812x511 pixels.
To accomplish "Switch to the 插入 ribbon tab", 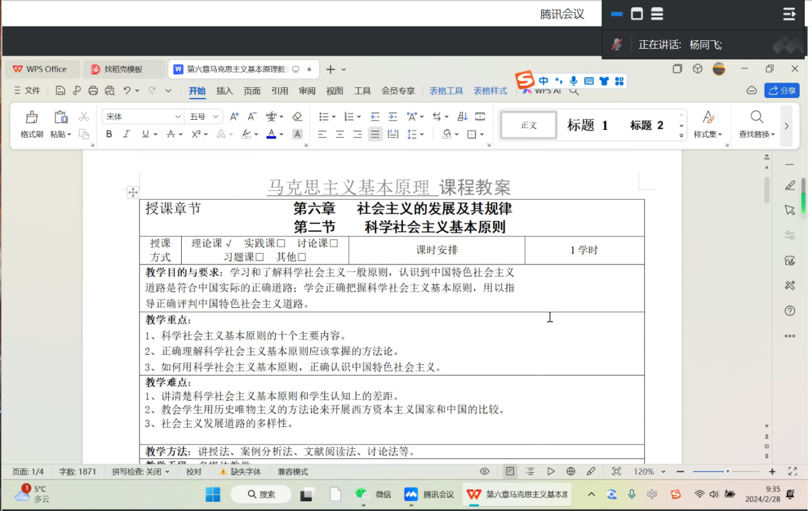I will pyautogui.click(x=225, y=91).
